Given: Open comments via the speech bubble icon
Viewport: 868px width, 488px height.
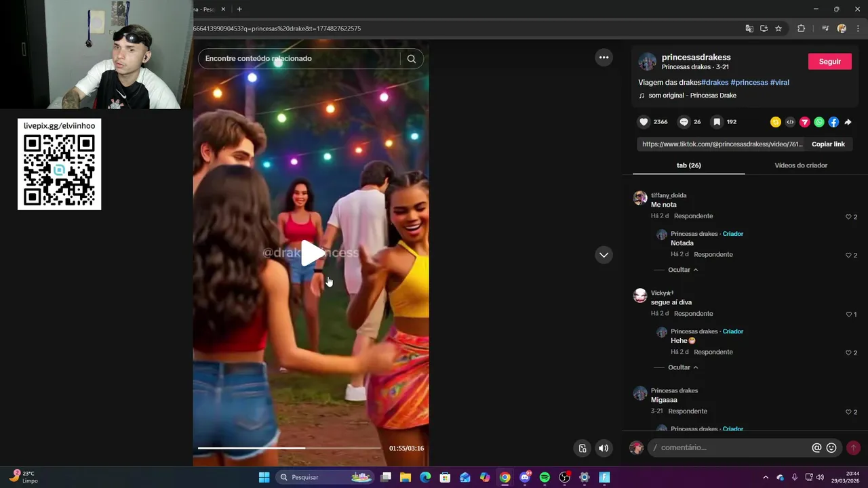Looking at the screenshot, I should point(684,122).
